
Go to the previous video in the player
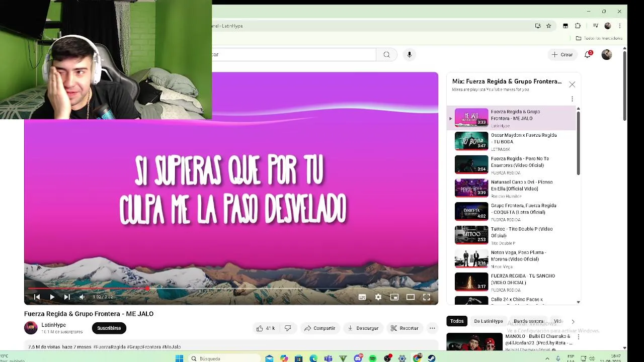37,297
